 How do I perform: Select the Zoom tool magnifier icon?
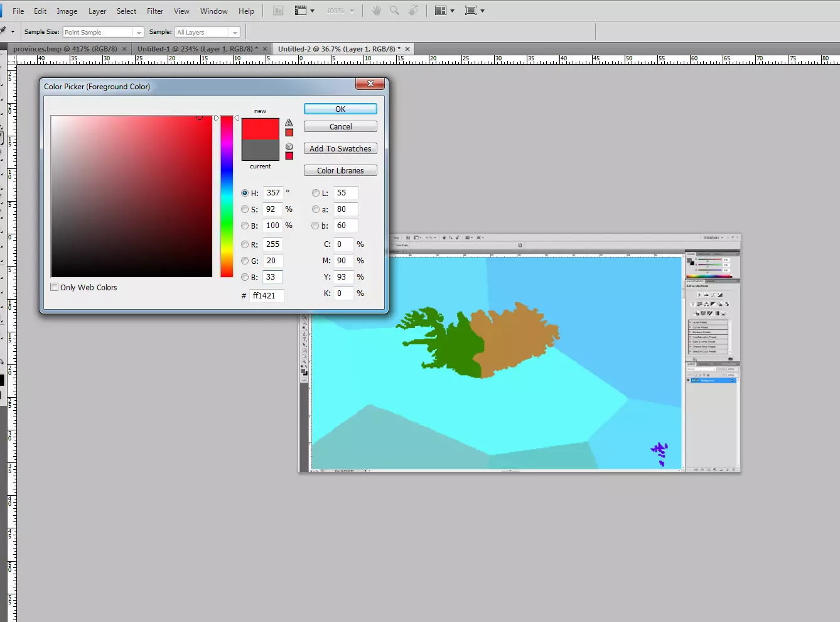[x=394, y=11]
